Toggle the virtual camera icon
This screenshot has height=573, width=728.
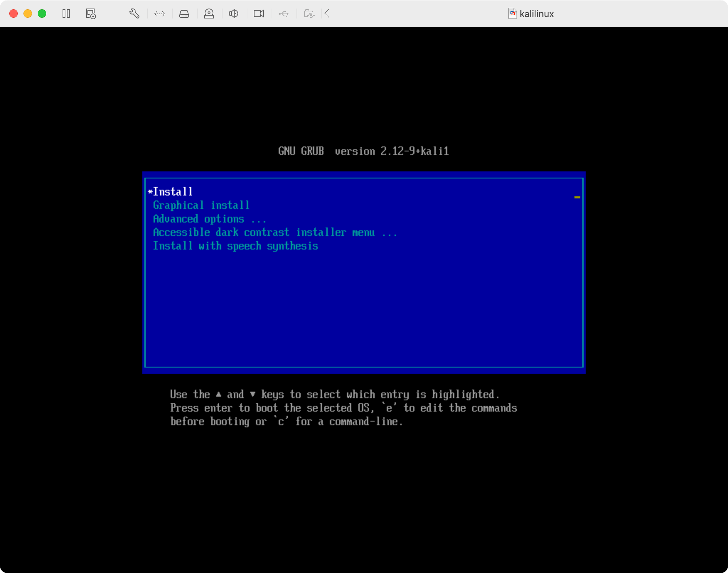(258, 14)
